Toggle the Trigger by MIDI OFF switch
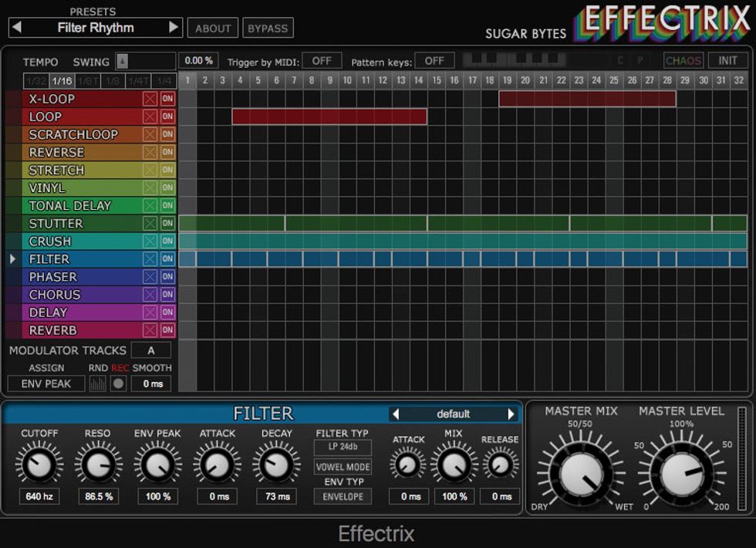This screenshot has width=756, height=548. (x=322, y=61)
